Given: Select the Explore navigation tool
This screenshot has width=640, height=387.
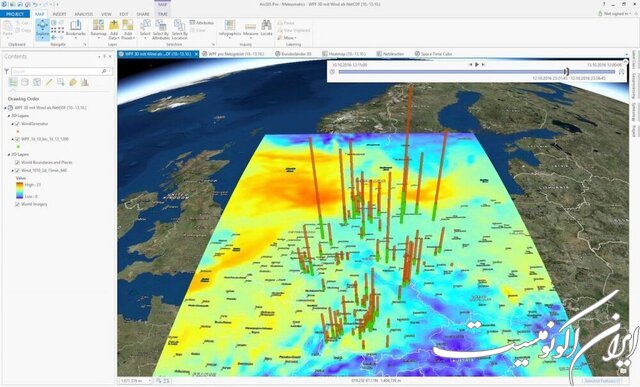Looking at the screenshot, I should [x=42, y=29].
